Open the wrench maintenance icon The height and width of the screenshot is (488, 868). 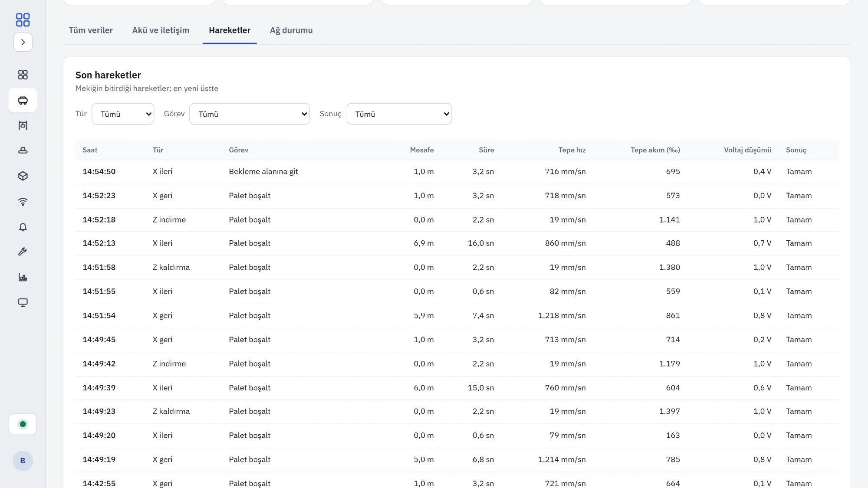tap(23, 252)
